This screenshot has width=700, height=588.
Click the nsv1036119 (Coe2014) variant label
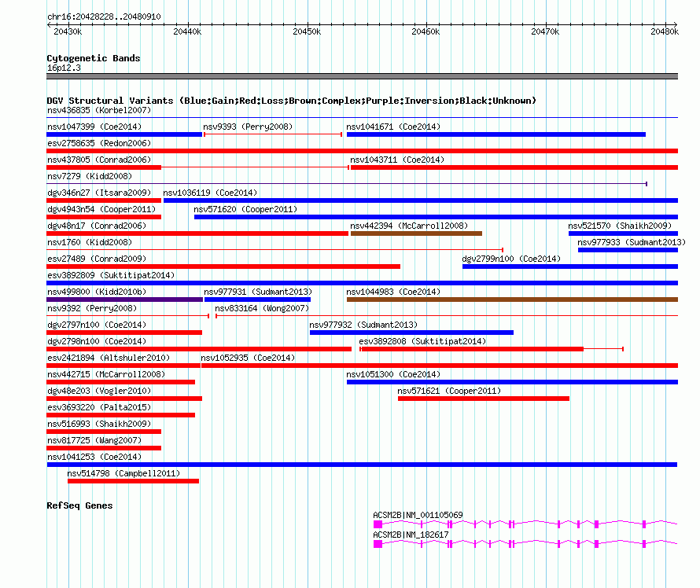tap(210, 193)
